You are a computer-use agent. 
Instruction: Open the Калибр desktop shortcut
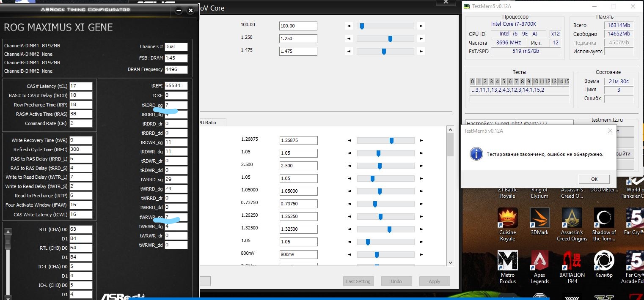coord(604,264)
